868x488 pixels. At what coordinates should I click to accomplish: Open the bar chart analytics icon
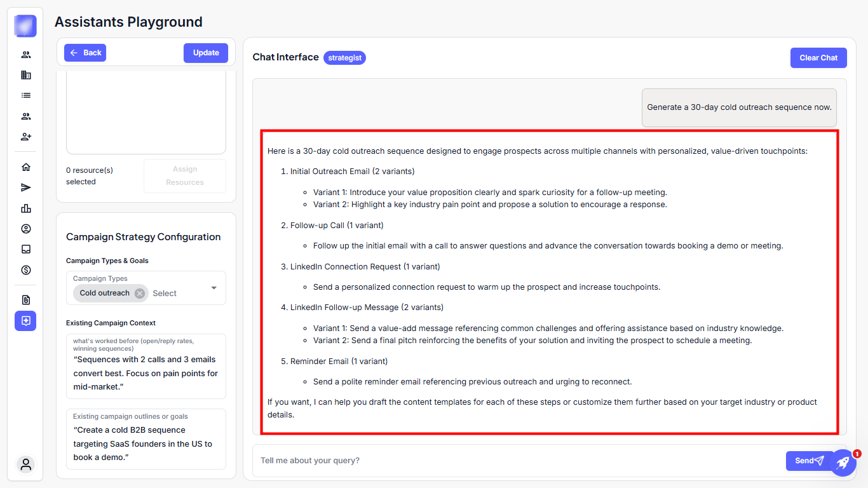point(26,208)
